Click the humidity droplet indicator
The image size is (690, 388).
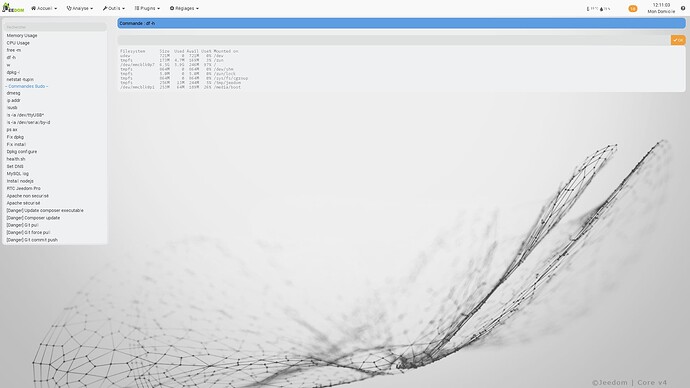605,9
